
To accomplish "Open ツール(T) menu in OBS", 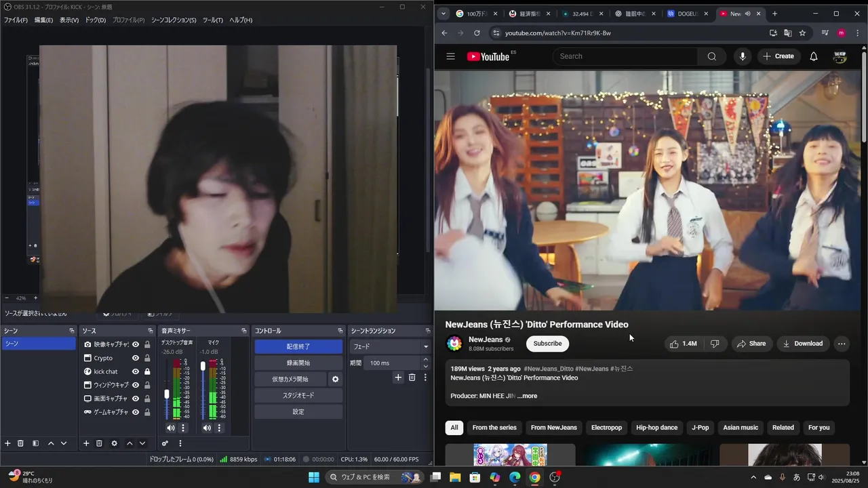I will [213, 20].
